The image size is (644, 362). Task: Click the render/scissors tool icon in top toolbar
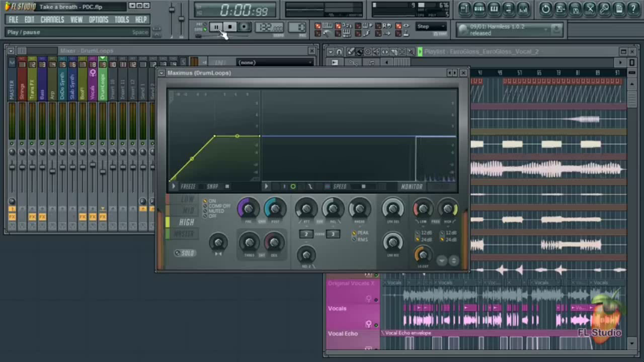click(590, 9)
